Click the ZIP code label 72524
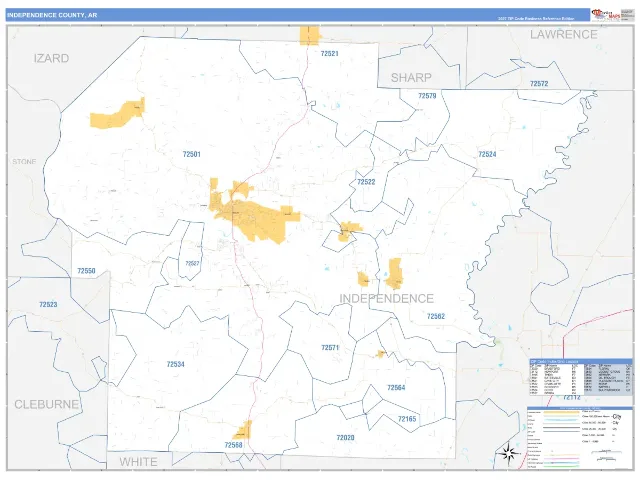The height and width of the screenshot is (480, 640). (x=487, y=154)
